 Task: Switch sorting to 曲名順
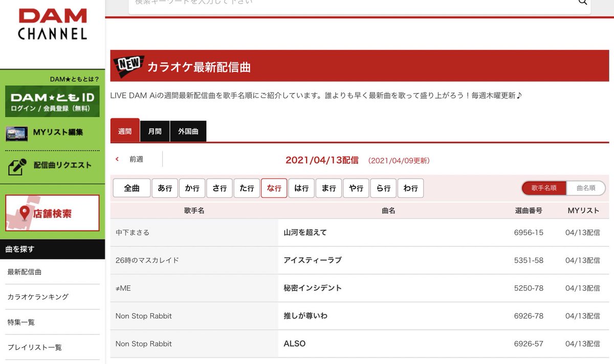click(x=586, y=188)
